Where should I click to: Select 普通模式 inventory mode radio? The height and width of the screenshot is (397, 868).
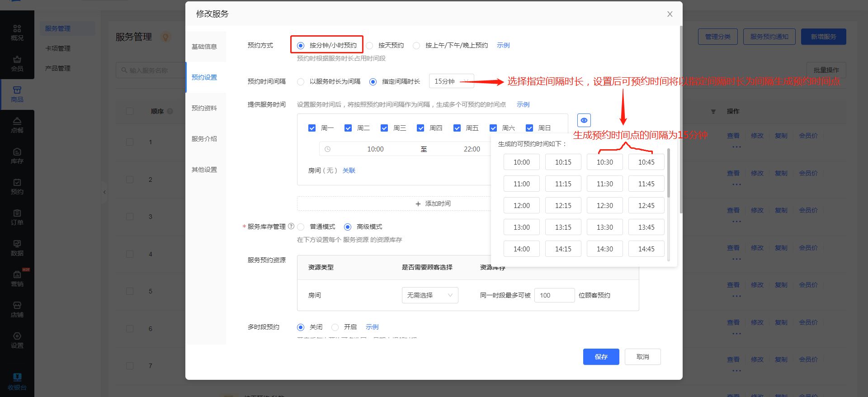point(301,227)
